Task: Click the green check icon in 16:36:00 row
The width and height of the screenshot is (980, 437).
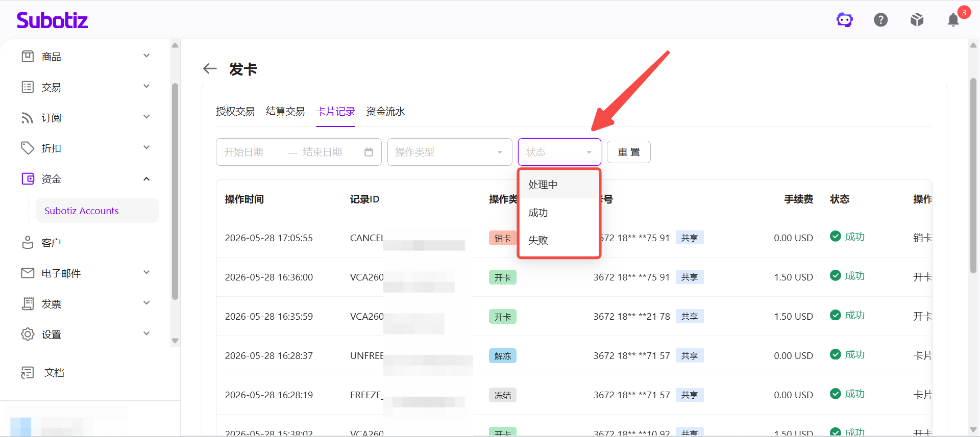Action: point(836,275)
